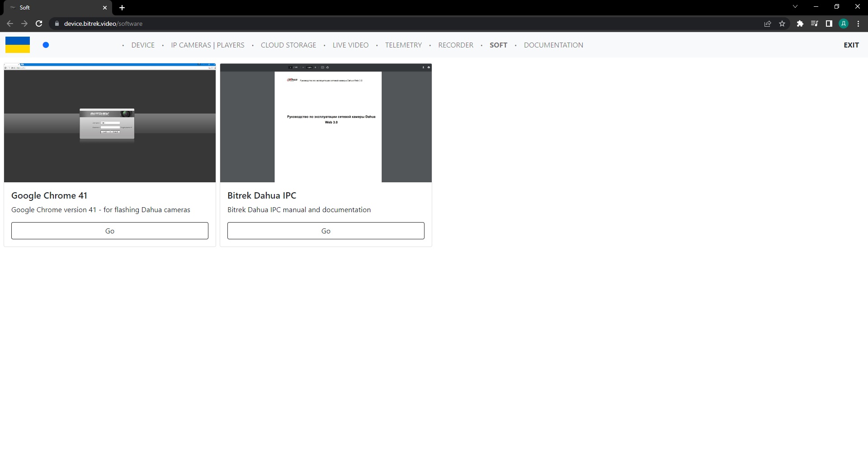Open Chrome three-dot menu
868x475 pixels.
click(x=858, y=24)
